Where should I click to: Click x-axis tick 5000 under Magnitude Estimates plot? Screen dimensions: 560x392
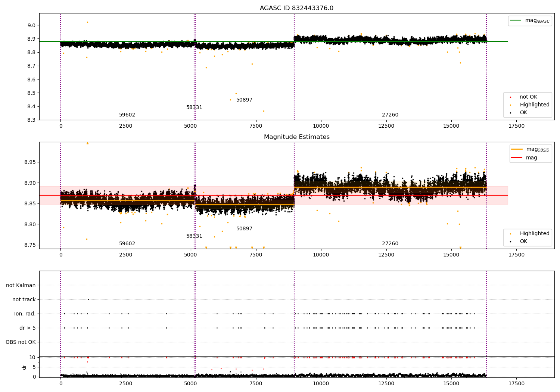[x=191, y=255]
